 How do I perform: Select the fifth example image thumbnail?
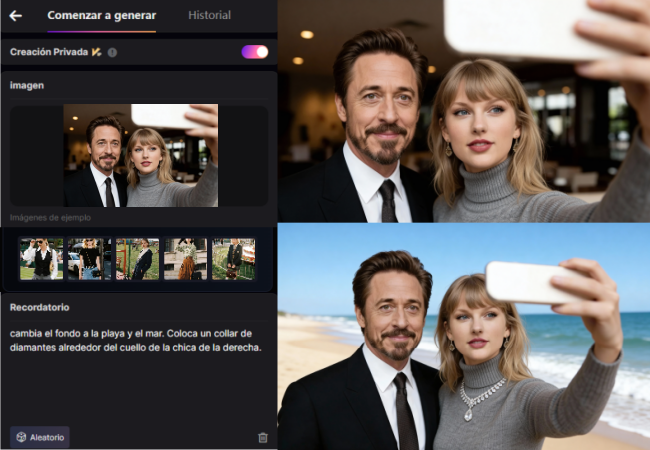pos(233,258)
